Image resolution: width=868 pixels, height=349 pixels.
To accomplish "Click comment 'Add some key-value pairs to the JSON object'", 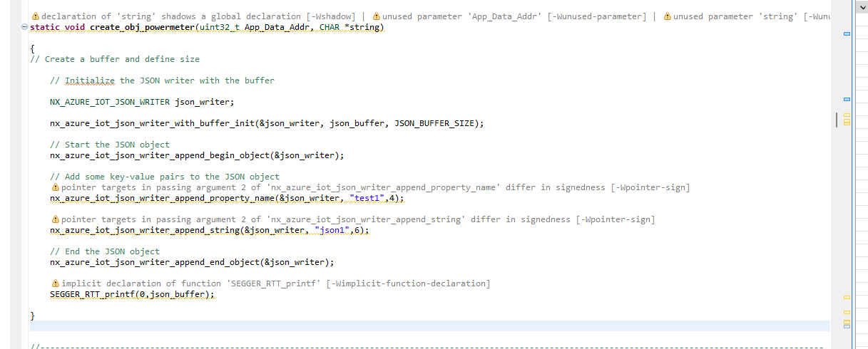I will [165, 177].
